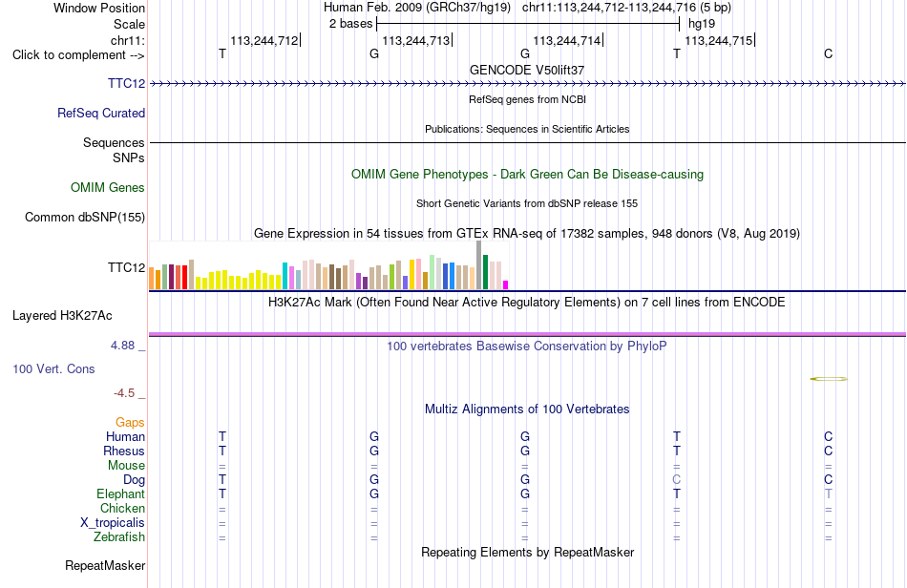Open the RefSeq Curated track label

101,113
